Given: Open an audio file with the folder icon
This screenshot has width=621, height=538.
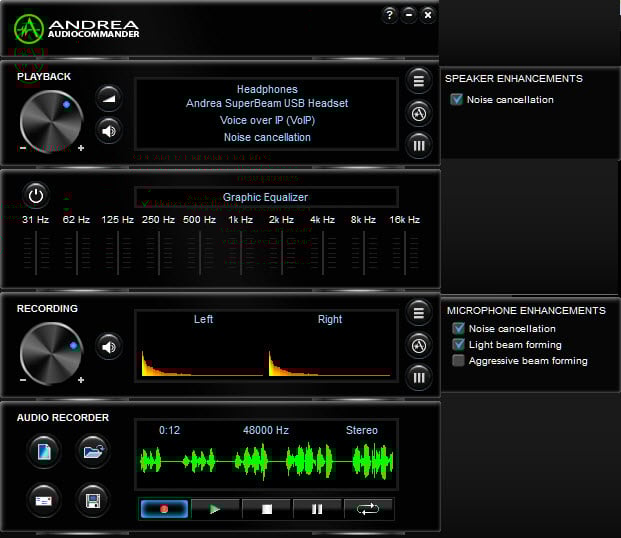Looking at the screenshot, I should pos(92,452).
